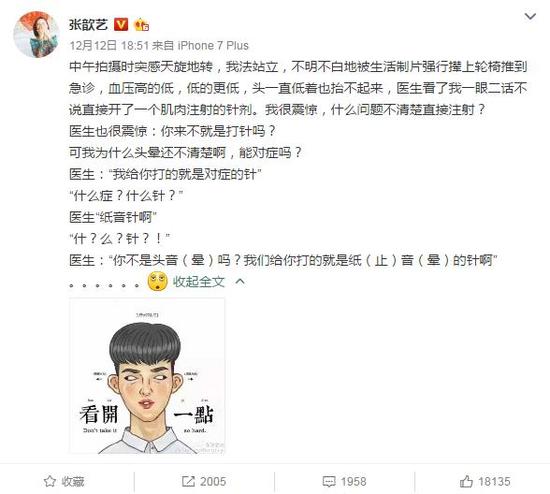Click the star favorite icon
The image size is (550, 494).
tap(50, 481)
